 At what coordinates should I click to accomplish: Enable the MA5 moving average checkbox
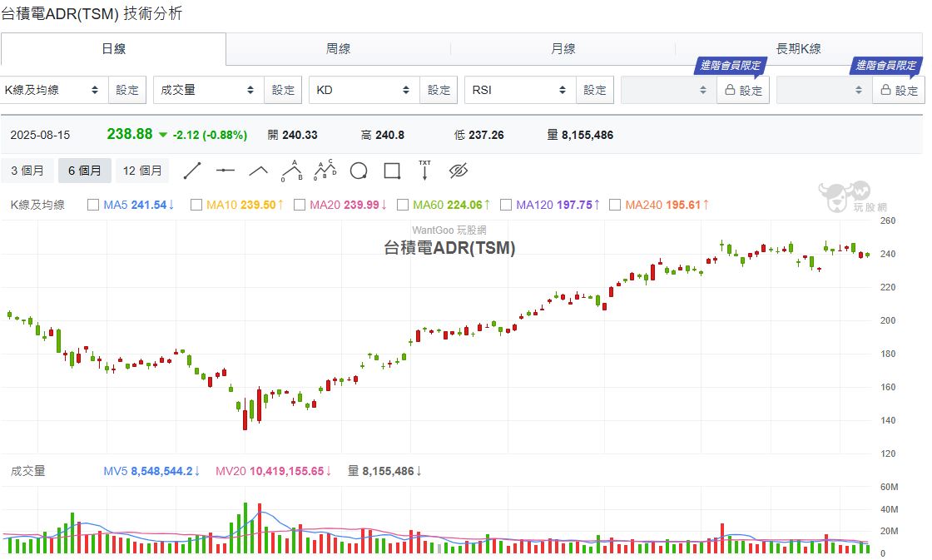click(x=93, y=205)
